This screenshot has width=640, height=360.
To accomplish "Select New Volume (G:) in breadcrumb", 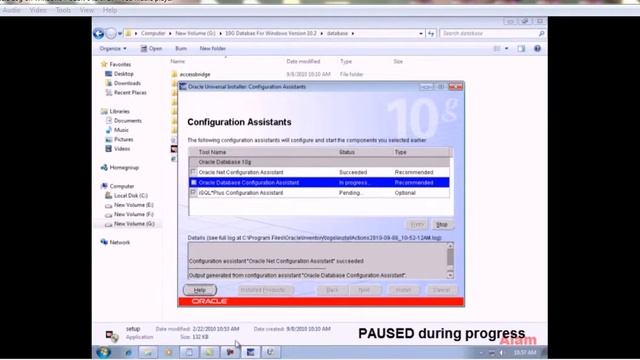I will tap(196, 33).
